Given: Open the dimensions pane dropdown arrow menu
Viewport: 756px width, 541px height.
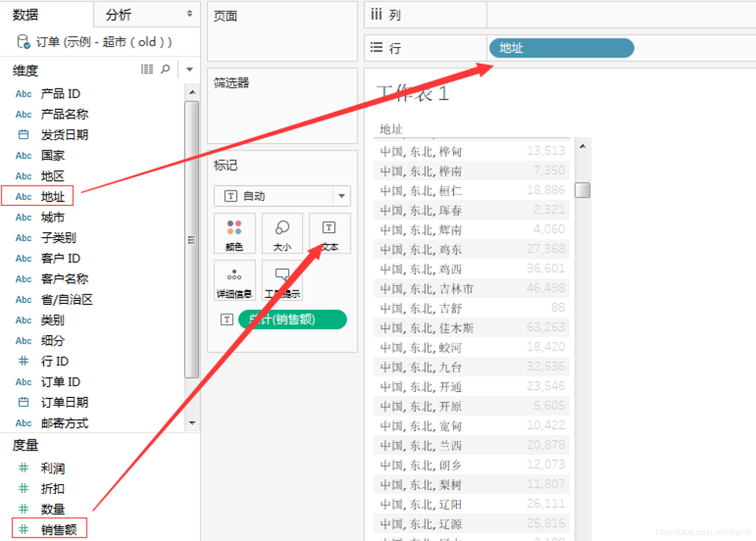Looking at the screenshot, I should point(189,69).
